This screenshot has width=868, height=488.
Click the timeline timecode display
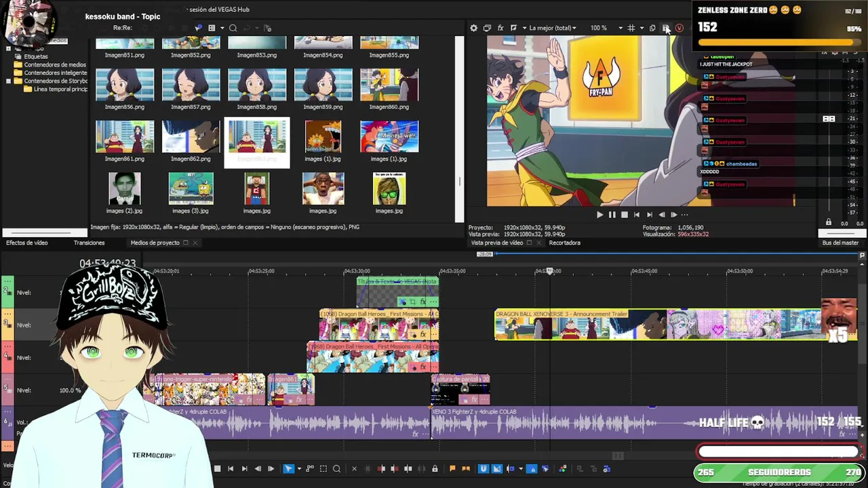pos(107,263)
